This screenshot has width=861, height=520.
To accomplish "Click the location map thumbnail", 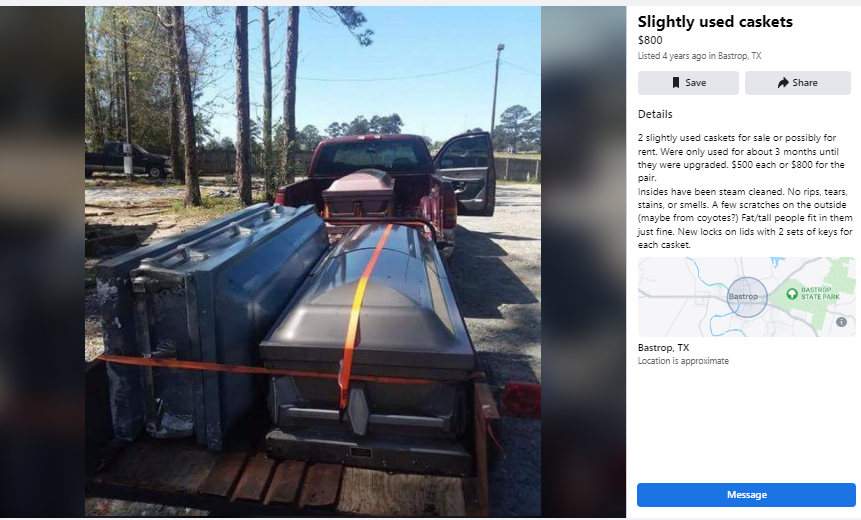I will point(746,297).
